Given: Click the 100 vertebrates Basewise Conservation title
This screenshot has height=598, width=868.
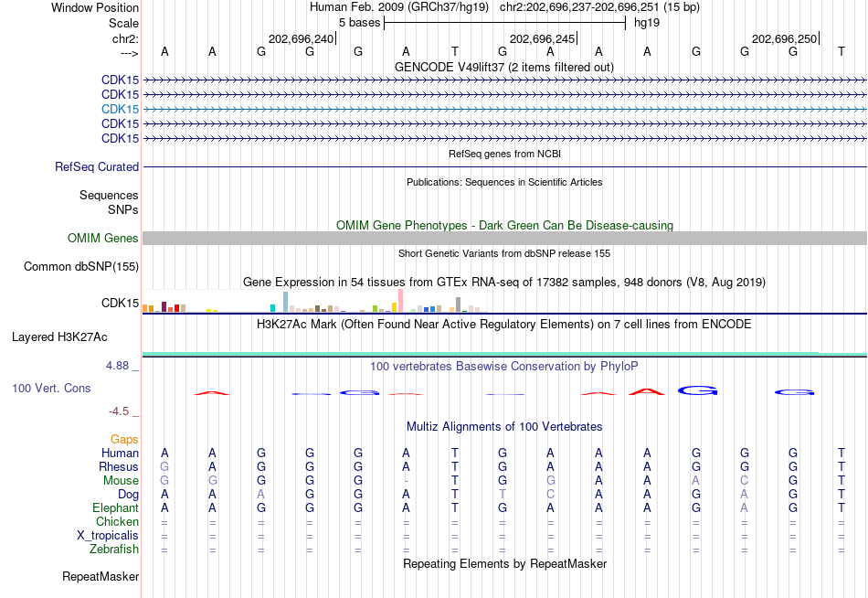Looking at the screenshot, I should point(504,367).
